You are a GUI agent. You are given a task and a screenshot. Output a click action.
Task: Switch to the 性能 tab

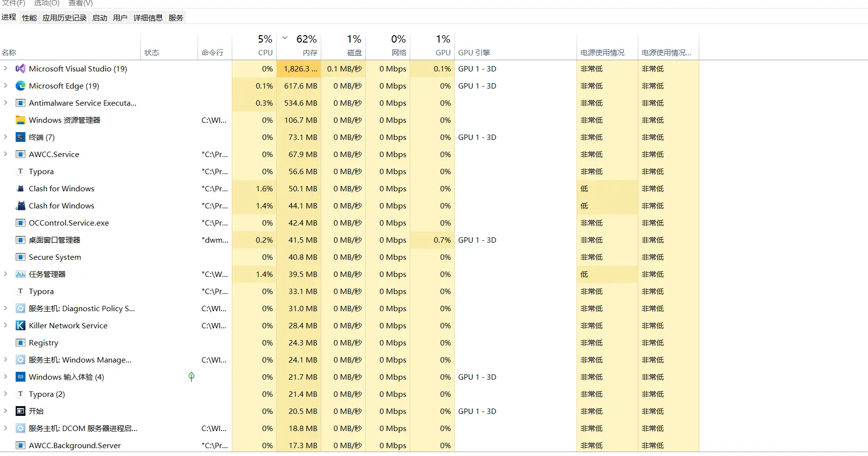click(29, 18)
